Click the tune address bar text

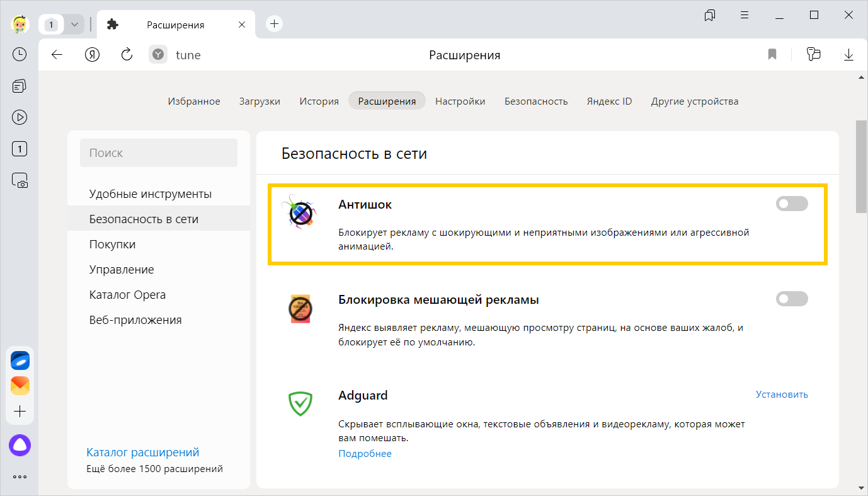[x=188, y=55]
